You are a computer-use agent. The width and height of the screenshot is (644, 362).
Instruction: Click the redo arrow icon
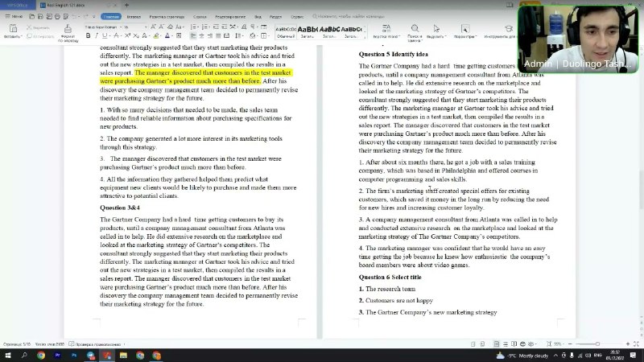tap(86, 16)
